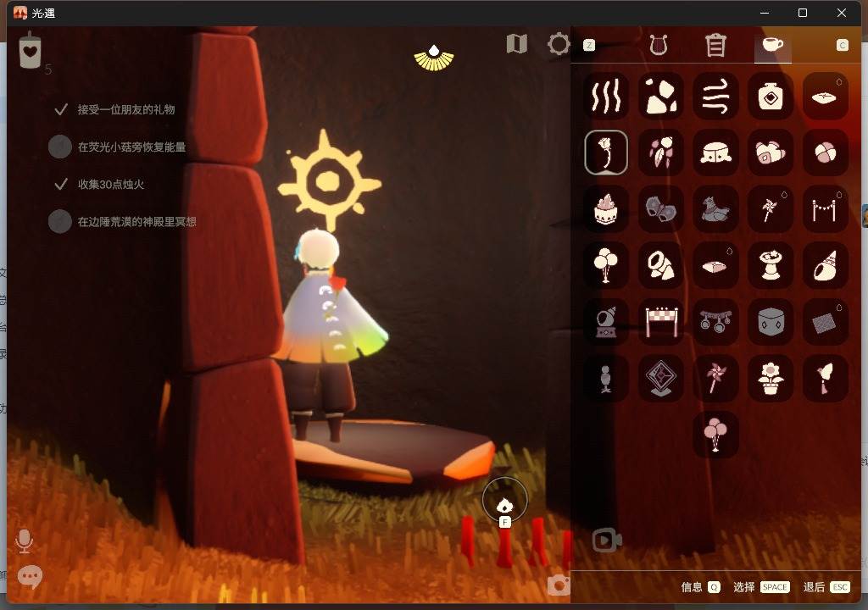This screenshot has width=868, height=610.
Task: Select the confetti horn prop icon
Action: 660,266
